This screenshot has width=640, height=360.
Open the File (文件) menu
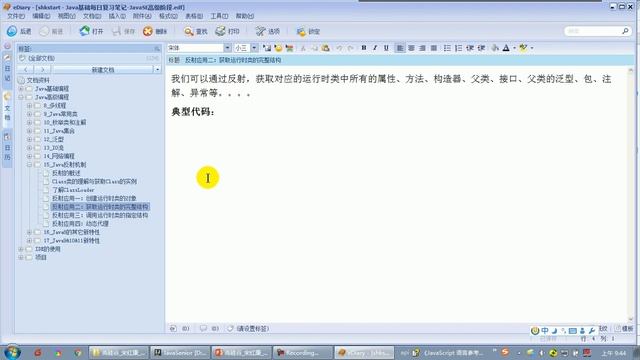tap(16, 16)
